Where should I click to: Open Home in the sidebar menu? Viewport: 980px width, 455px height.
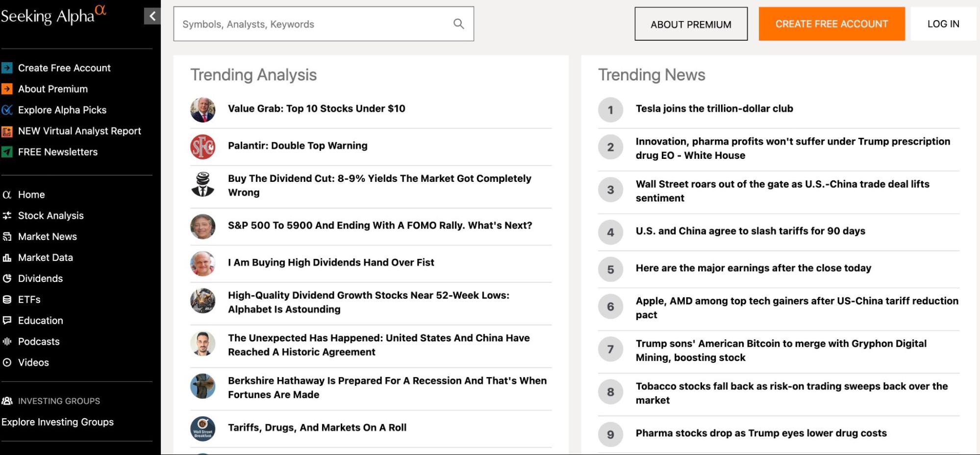point(31,195)
